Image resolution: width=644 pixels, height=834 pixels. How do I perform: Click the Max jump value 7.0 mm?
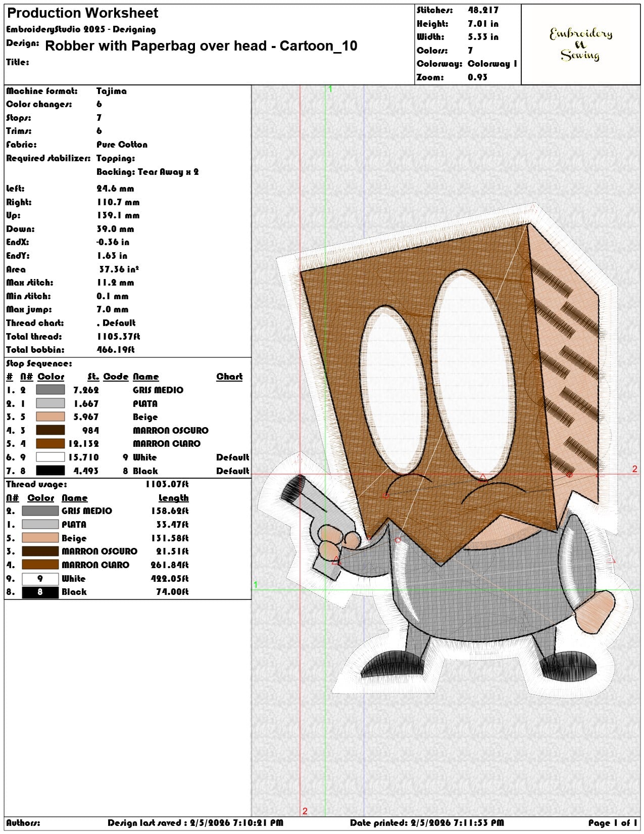click(x=113, y=309)
